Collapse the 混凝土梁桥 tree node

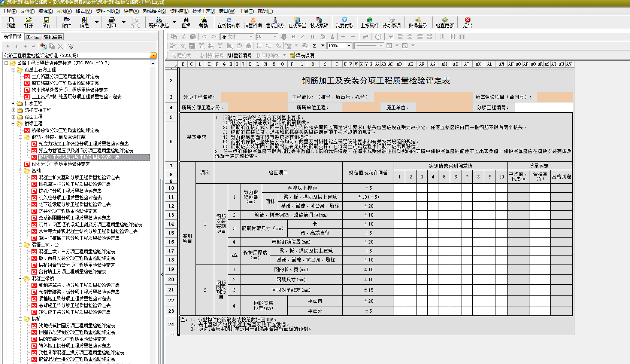pyautogui.click(x=21, y=278)
